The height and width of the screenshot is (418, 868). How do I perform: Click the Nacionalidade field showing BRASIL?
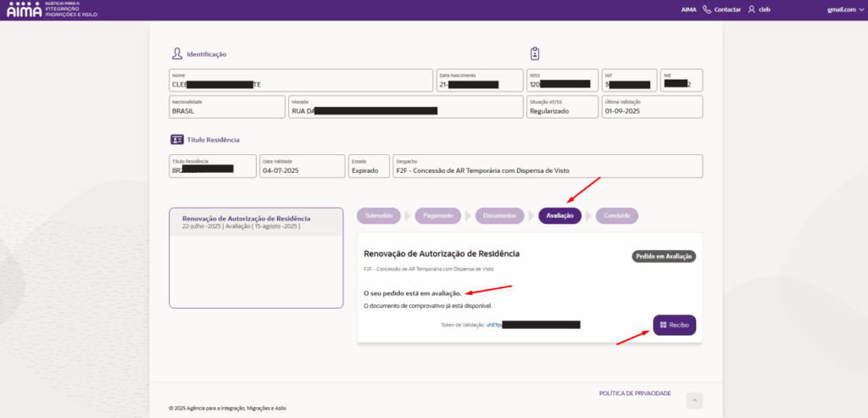click(x=227, y=107)
